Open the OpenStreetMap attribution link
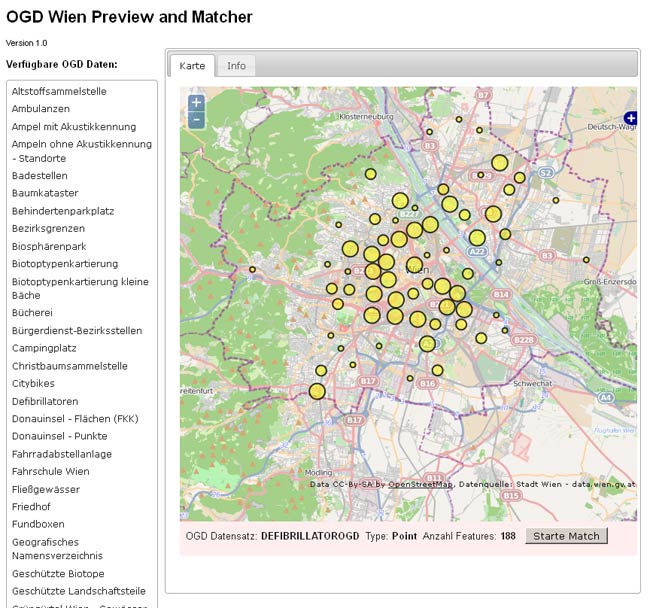This screenshot has width=650, height=608. (420, 484)
